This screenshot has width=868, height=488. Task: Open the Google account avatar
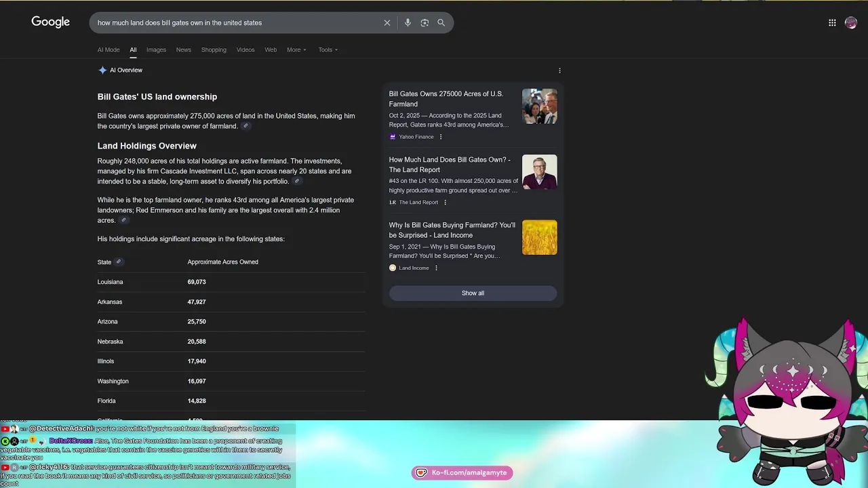851,22
